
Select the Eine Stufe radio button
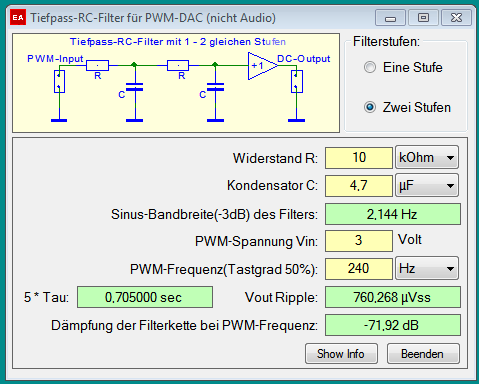[370, 67]
